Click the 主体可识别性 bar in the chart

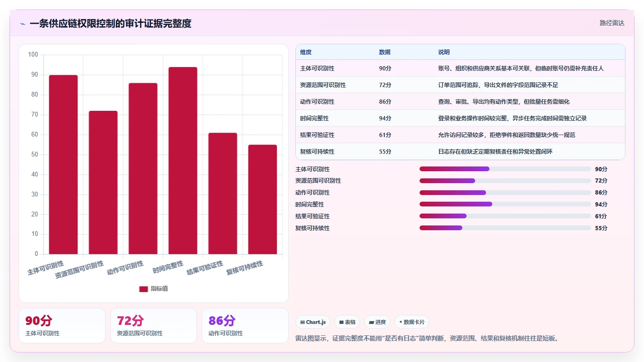click(63, 165)
